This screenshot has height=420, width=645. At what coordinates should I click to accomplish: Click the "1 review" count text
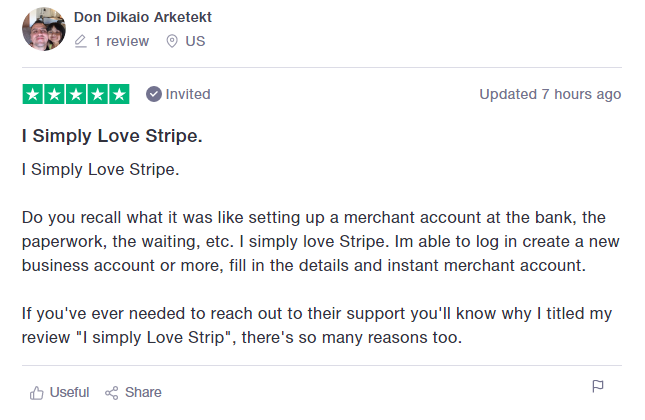tap(121, 41)
